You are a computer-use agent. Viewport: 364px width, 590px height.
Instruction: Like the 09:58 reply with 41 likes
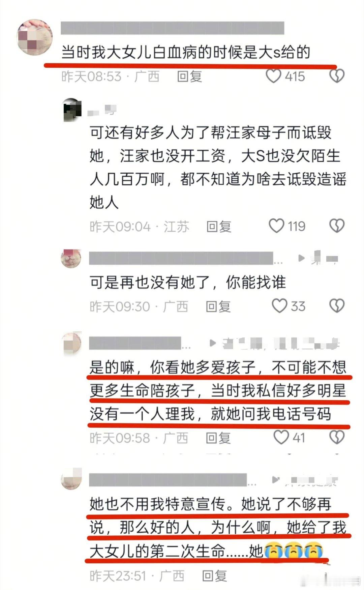(x=281, y=437)
